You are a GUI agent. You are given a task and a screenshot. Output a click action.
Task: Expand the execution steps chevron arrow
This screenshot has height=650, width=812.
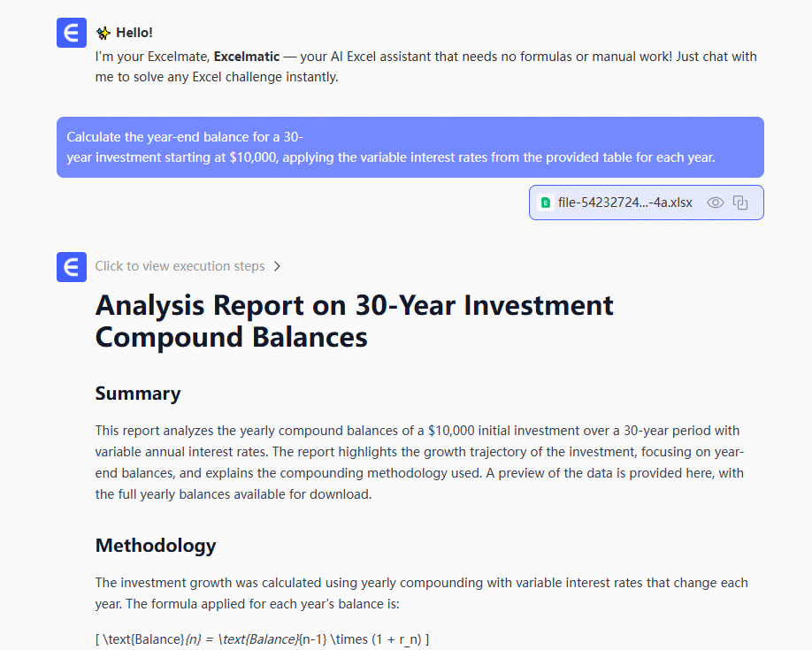(x=277, y=266)
